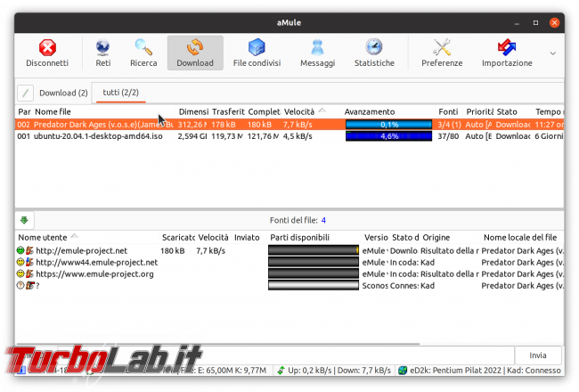Select the Predator Dark Ages download row
This screenshot has height=392, width=579.
289,125
